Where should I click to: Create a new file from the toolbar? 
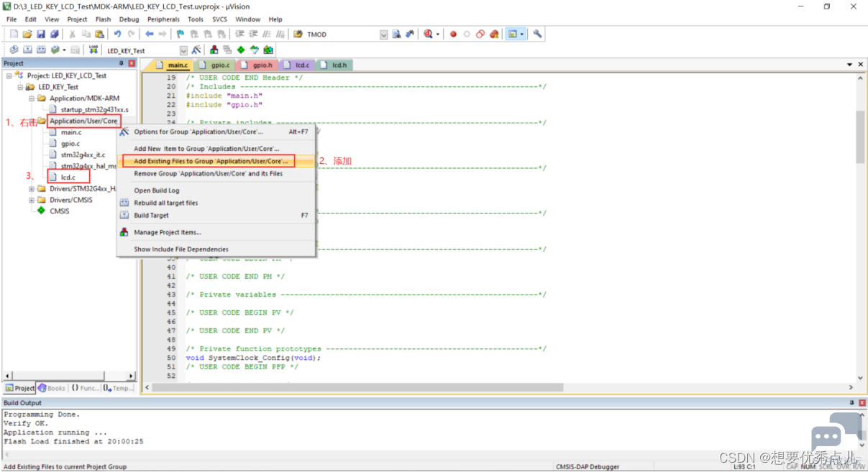point(14,34)
